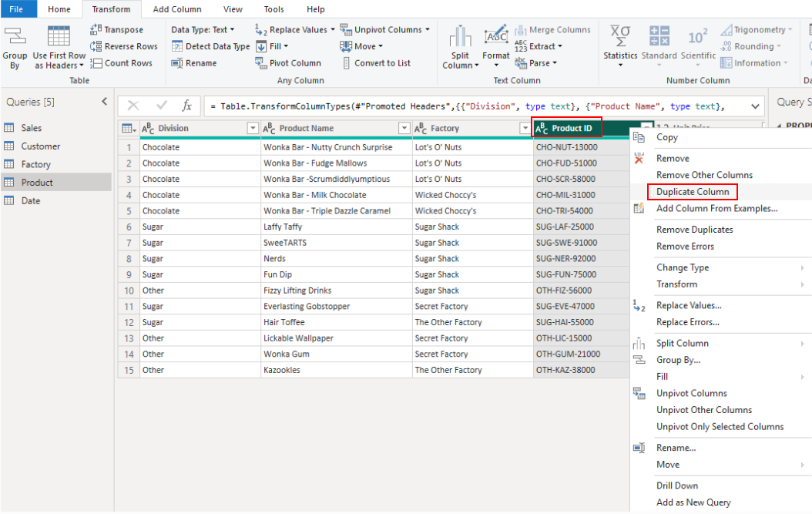
Task: Choose Replace Errors in context menu
Action: 688,322
